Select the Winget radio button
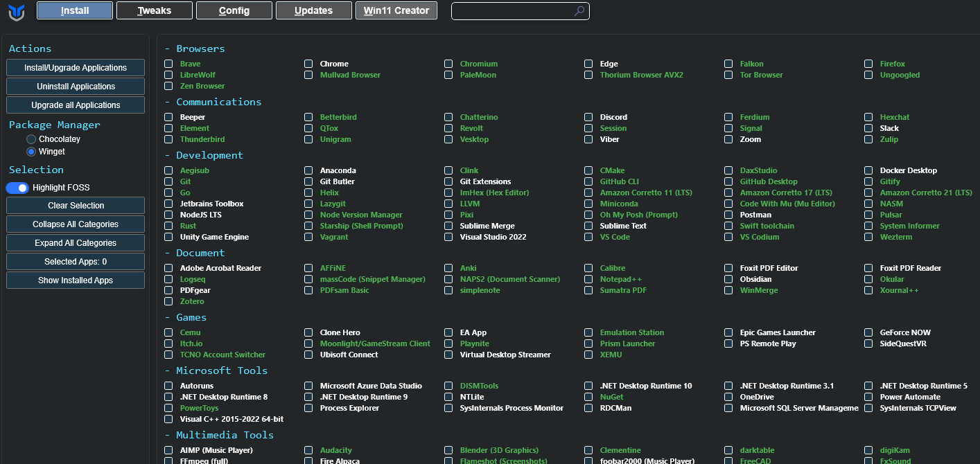The image size is (980, 464). (31, 152)
